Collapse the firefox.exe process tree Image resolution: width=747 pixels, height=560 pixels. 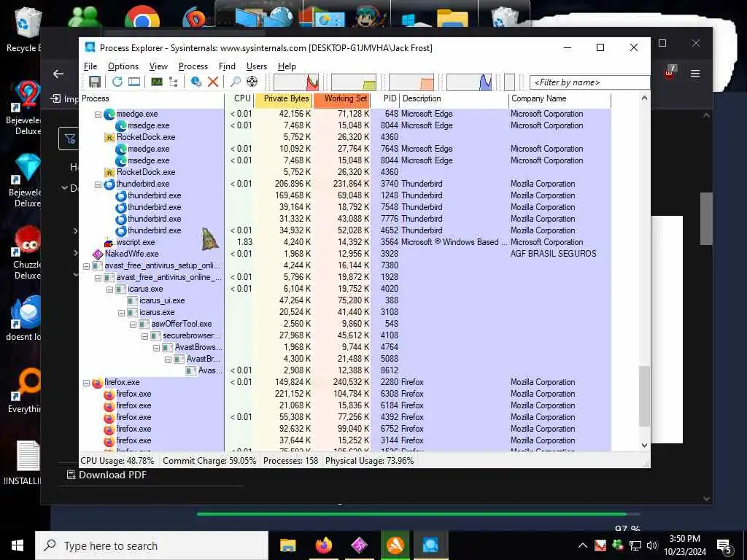[x=86, y=383]
